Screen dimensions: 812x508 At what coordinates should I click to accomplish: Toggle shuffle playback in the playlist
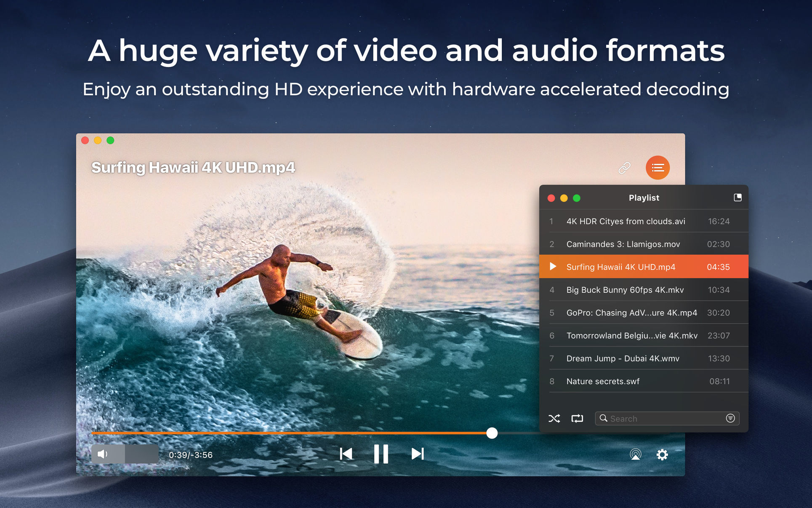tap(554, 418)
